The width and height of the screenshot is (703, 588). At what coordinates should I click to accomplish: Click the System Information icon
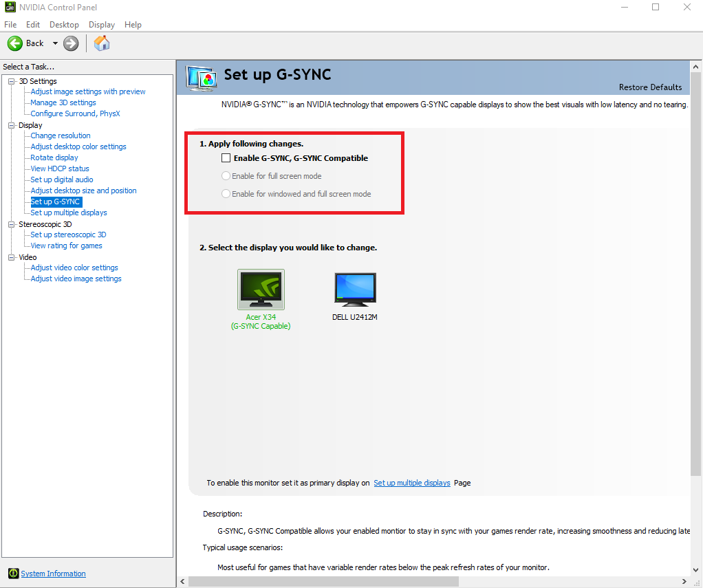[14, 573]
